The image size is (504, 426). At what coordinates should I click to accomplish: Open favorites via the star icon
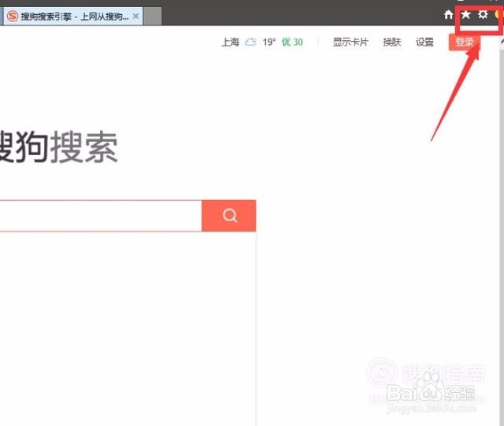coord(465,14)
